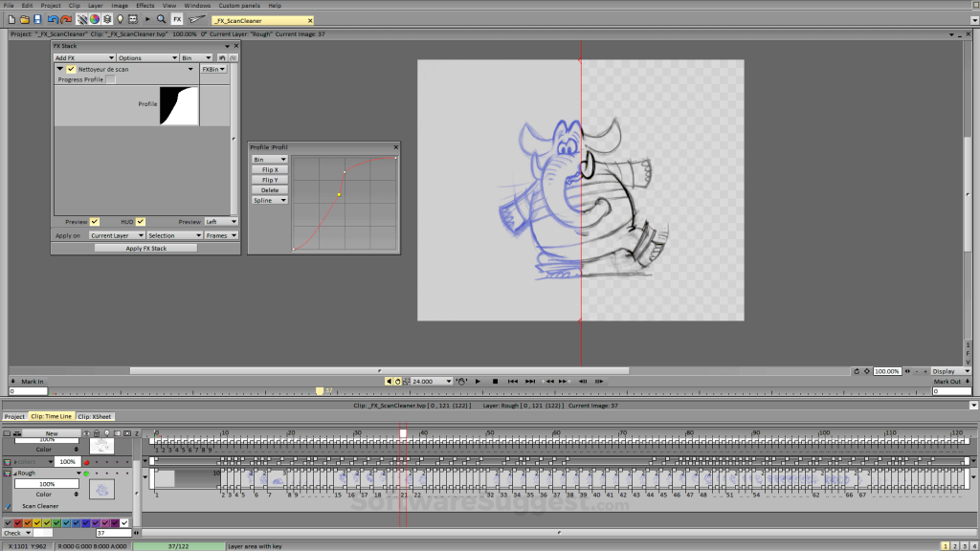980x551 pixels.
Task: Toggle the sound speaker icon in playback bar
Action: (x=389, y=381)
